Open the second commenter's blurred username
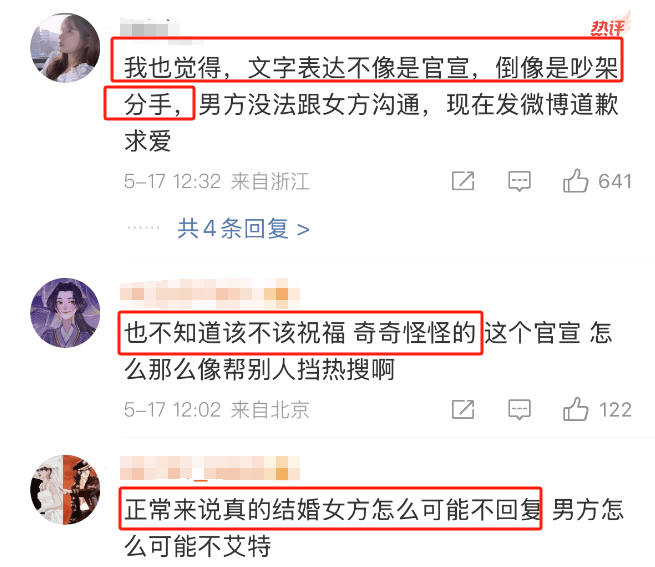The image size is (655, 567). [x=210, y=293]
